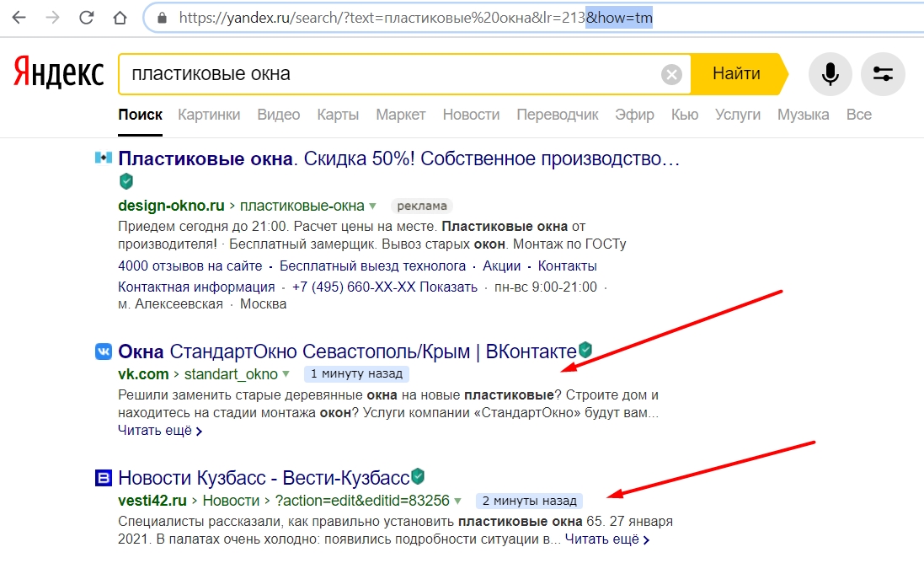This screenshot has height=574, width=924.
Task: Go to the browser home page icon
Action: pyautogui.click(x=120, y=18)
